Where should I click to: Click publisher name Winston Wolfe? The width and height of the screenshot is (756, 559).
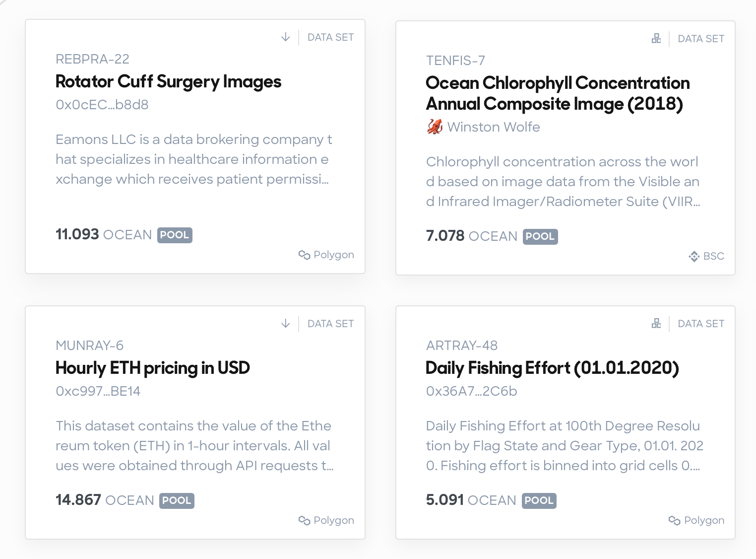(494, 127)
